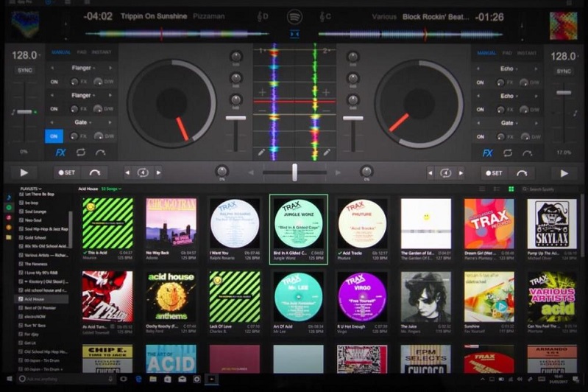Turn off the blue Gate ON button

(x=54, y=136)
